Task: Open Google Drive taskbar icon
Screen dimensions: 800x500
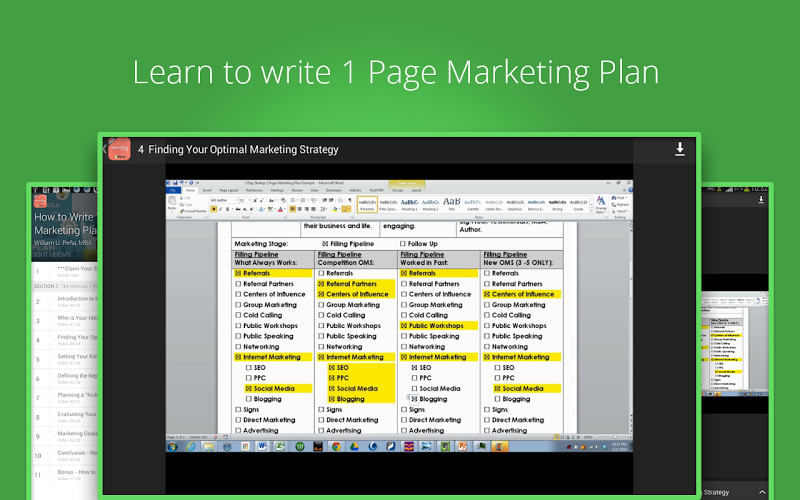Action: point(354,446)
